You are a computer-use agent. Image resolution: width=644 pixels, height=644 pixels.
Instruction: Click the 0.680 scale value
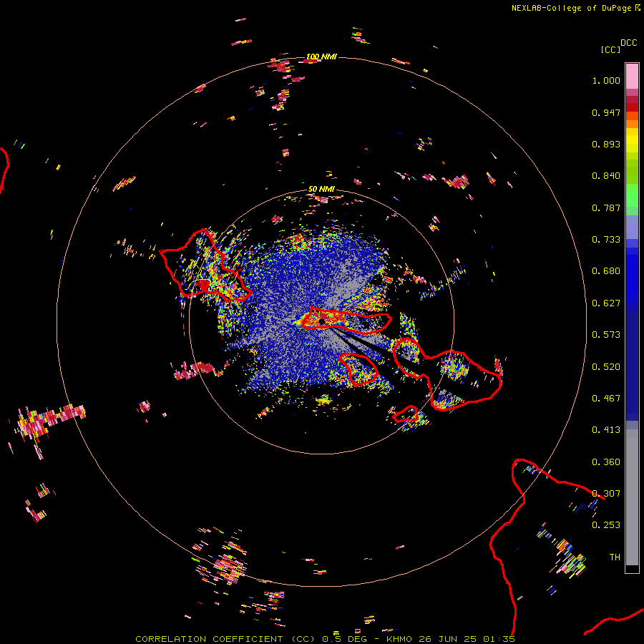pyautogui.click(x=606, y=271)
